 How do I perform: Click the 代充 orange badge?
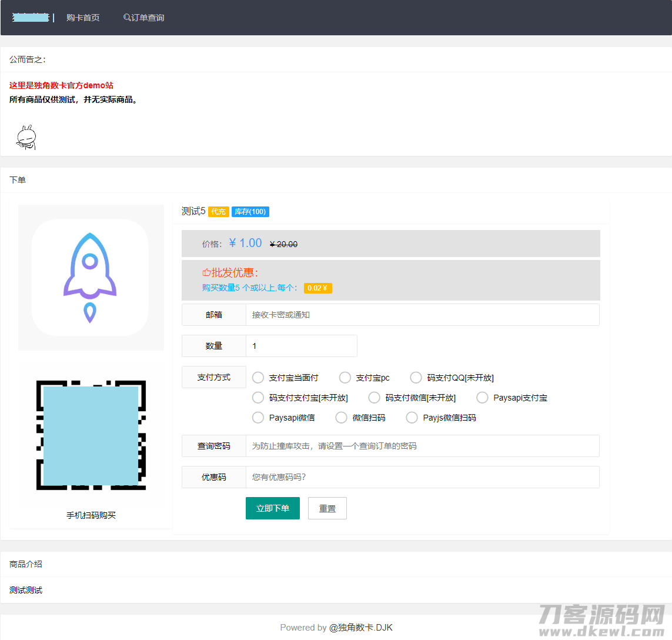[218, 212]
